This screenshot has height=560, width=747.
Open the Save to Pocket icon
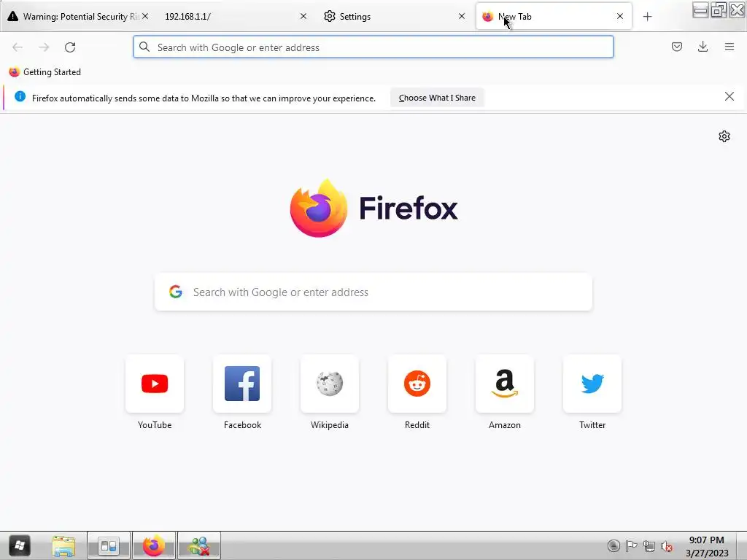click(x=676, y=47)
